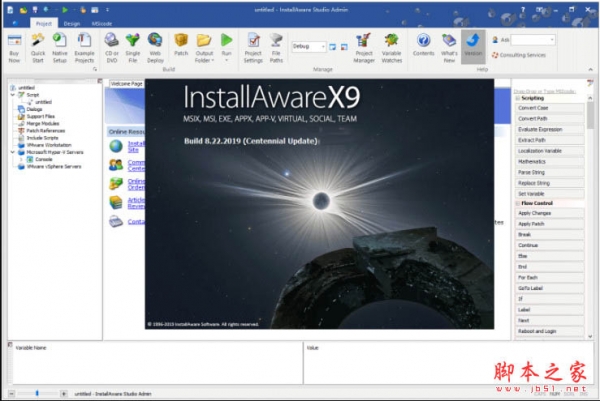Click the Buy Now ribbon icon
The image size is (600, 401).
[14, 48]
